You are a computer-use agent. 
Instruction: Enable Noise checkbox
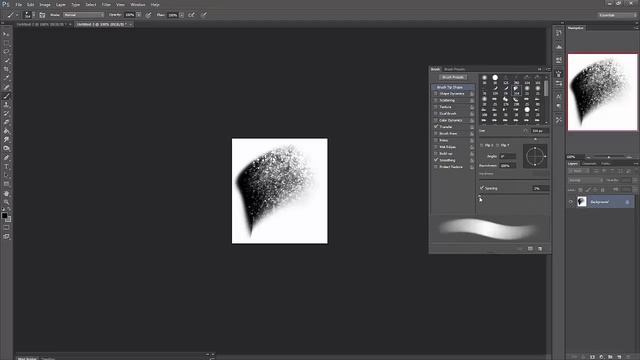[436, 140]
